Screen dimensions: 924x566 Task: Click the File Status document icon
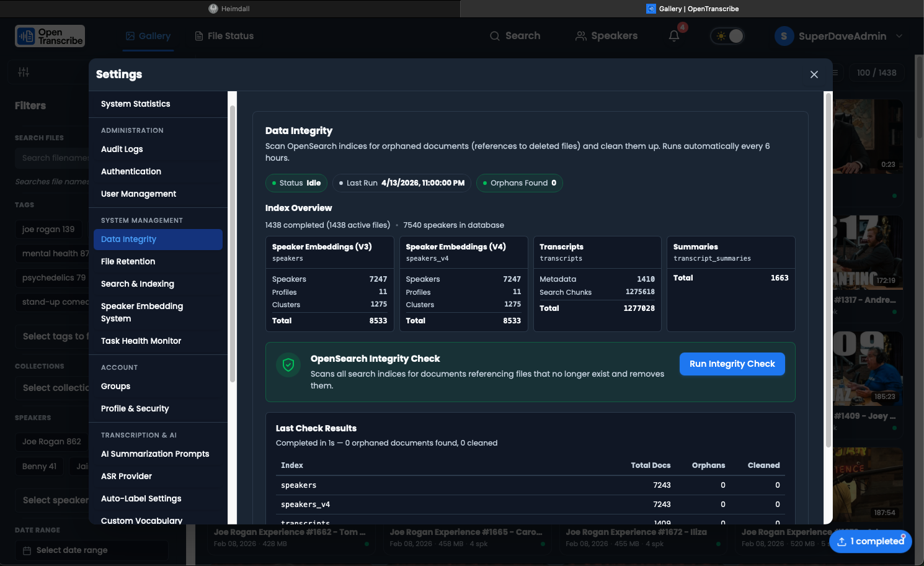(x=199, y=36)
